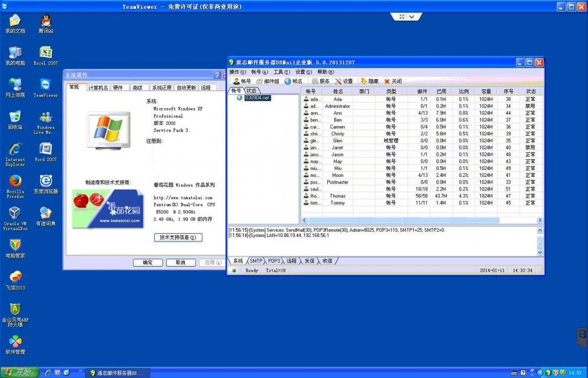Switch to the 状态 tab in left pane
This screenshot has width=588, height=378.
pos(252,91)
